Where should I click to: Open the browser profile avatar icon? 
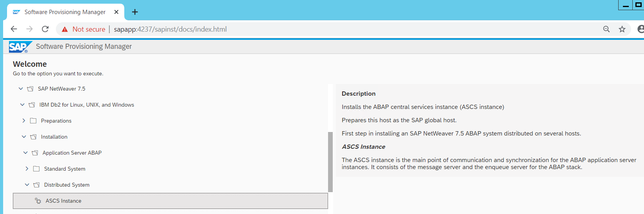640,29
